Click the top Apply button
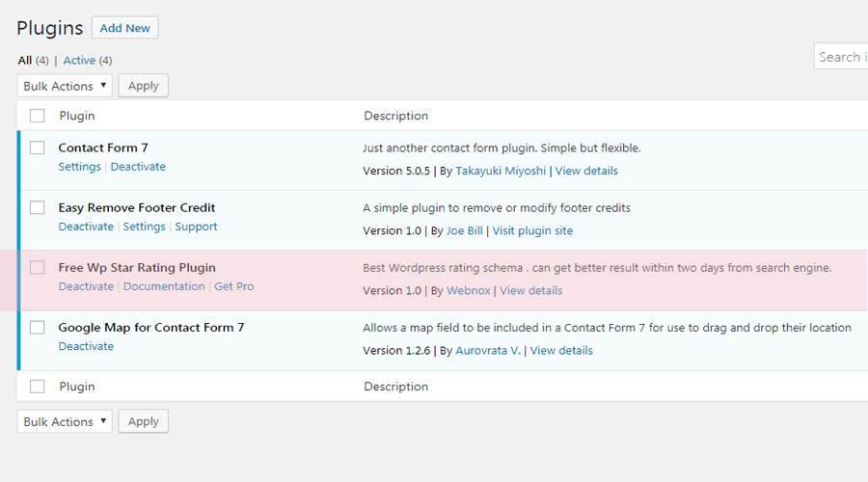The image size is (868, 482). [x=144, y=86]
